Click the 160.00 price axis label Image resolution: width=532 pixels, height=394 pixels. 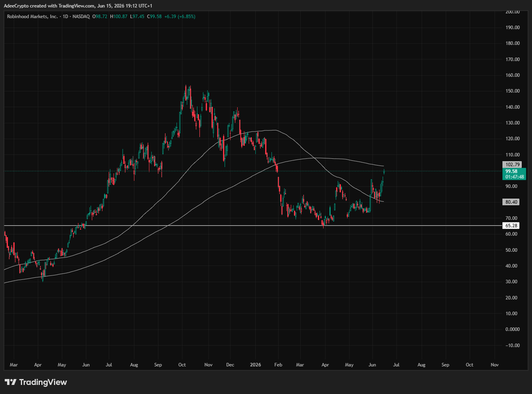512,75
